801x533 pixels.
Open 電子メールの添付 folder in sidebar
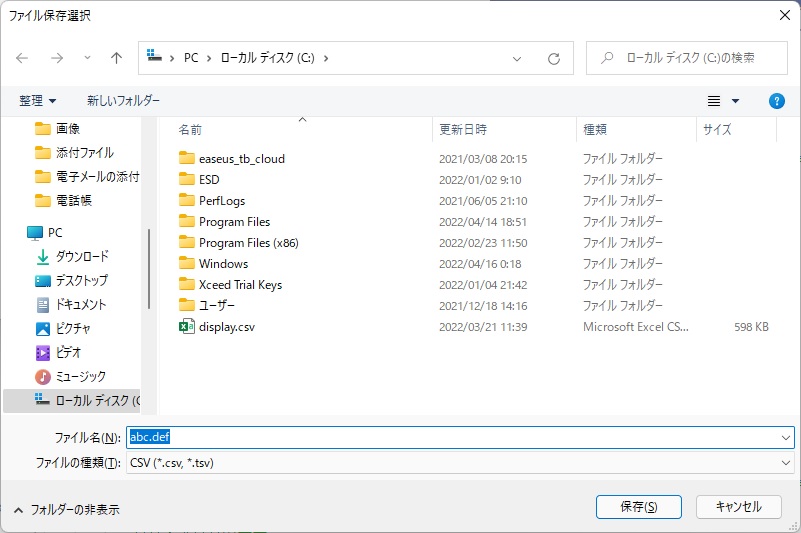click(x=87, y=177)
